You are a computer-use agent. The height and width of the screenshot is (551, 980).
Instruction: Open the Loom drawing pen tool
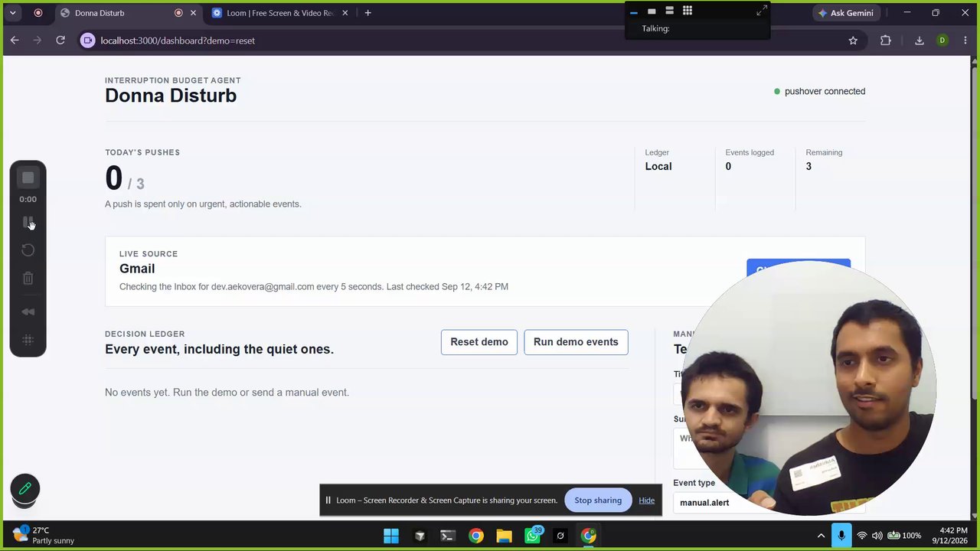tap(24, 488)
